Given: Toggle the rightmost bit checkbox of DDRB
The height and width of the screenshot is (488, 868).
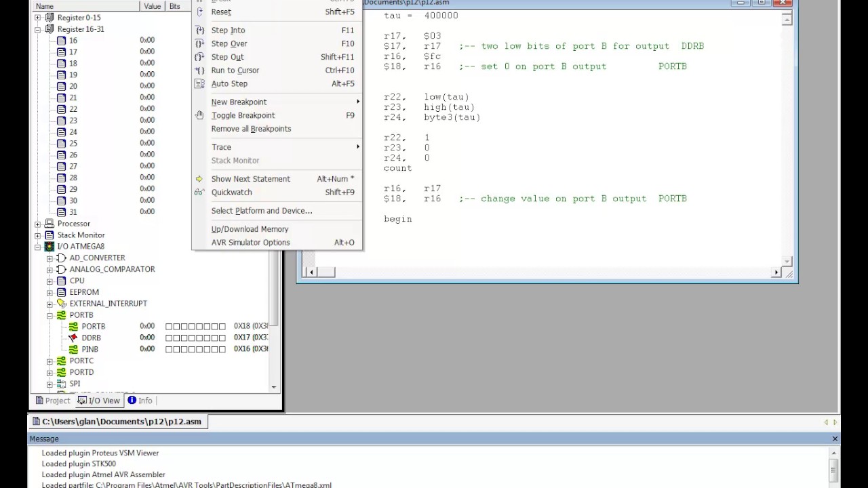Looking at the screenshot, I should tap(222, 338).
